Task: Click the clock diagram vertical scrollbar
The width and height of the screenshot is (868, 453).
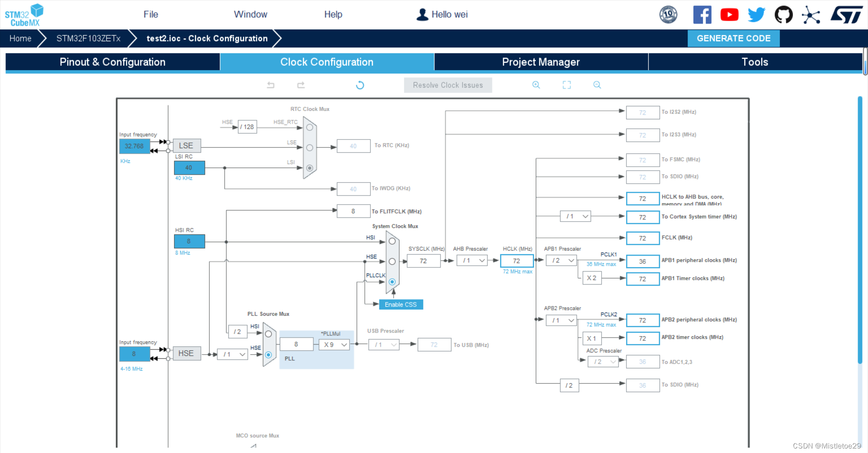Action: point(860,230)
